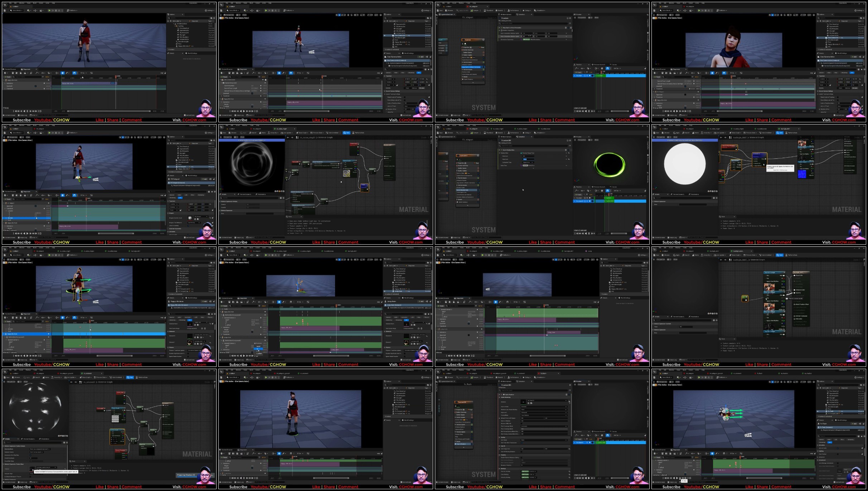The height and width of the screenshot is (491, 868).
Task: Open Attribute Spreadsheet tab in fx_flash editor
Action: [505, 381]
